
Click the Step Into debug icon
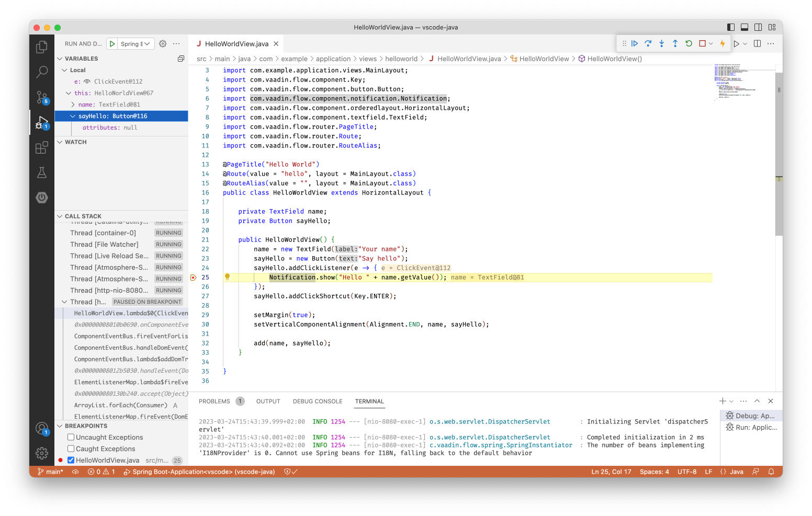661,43
